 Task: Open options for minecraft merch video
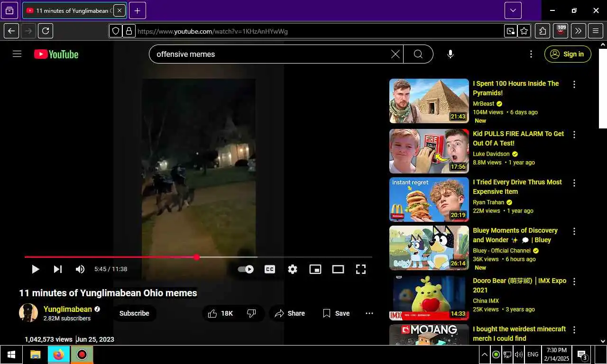click(x=574, y=330)
